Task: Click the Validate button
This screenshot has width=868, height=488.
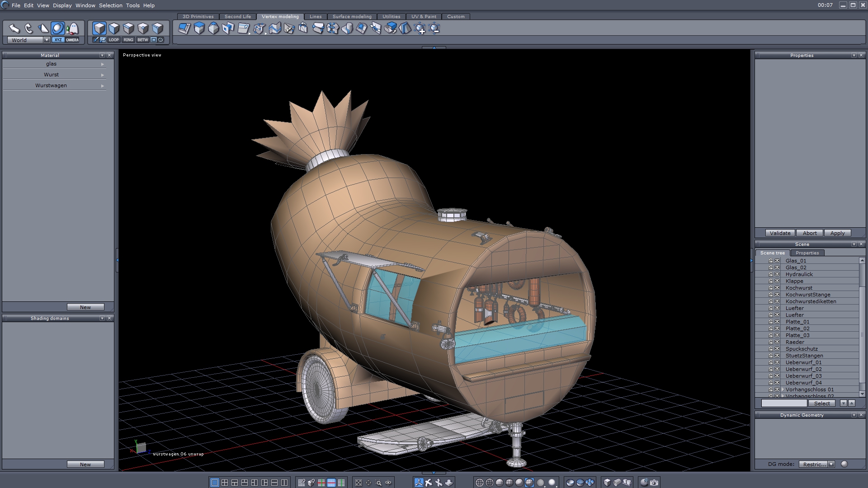Action: (780, 233)
